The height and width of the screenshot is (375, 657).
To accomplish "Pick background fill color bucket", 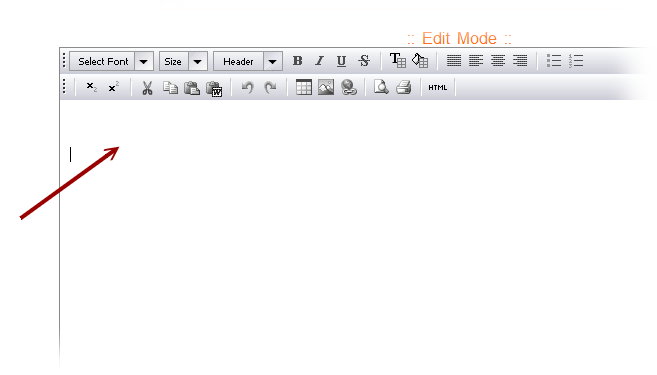I will (x=420, y=60).
